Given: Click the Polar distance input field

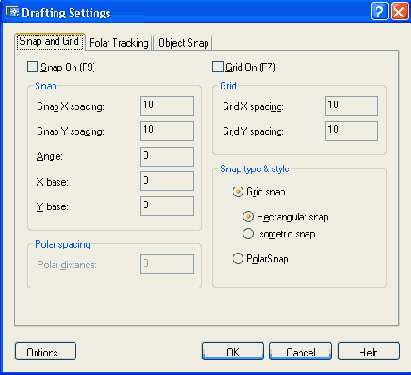Looking at the screenshot, I should point(167,264).
